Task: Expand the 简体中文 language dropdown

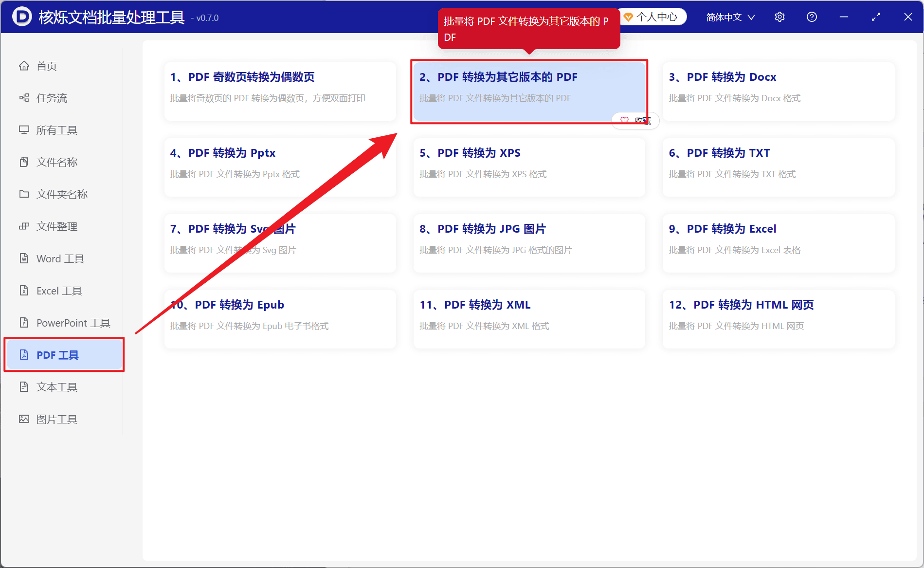Action: point(730,17)
